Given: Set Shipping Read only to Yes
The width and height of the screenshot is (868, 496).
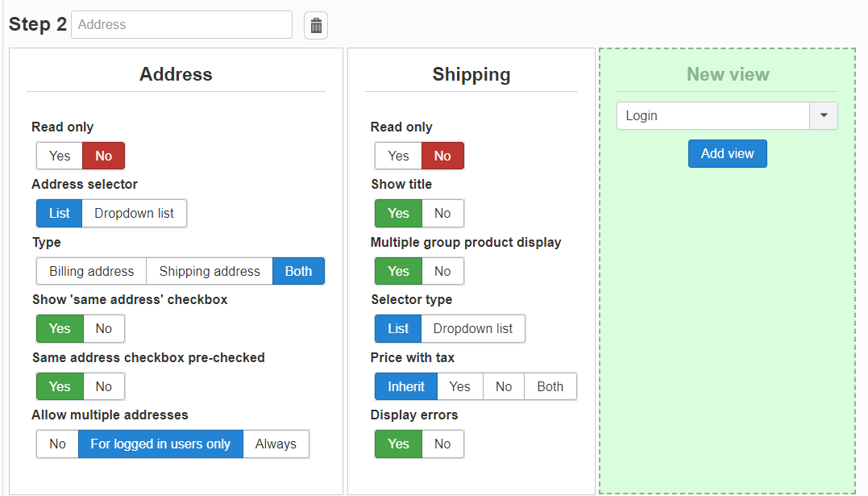Looking at the screenshot, I should [398, 156].
